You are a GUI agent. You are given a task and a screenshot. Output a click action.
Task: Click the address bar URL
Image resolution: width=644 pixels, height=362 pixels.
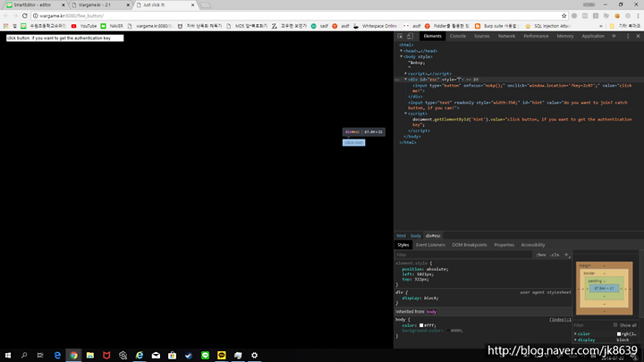point(72,15)
